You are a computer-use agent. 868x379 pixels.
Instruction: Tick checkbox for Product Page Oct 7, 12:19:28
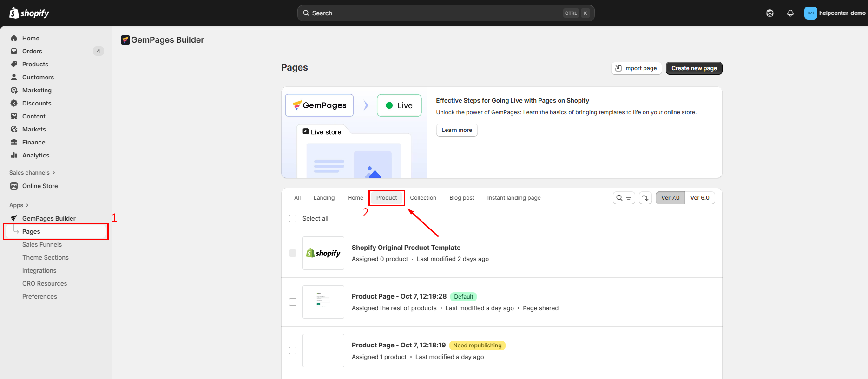point(293,302)
